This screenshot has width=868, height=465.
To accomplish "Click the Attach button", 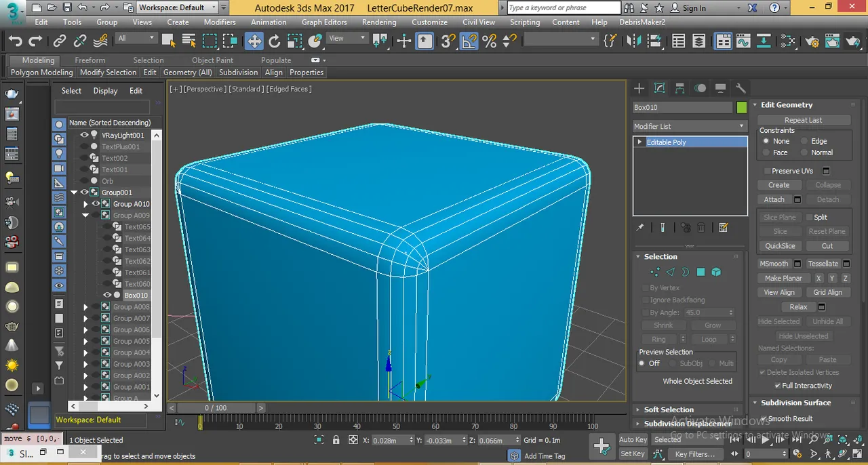I will [x=774, y=200].
